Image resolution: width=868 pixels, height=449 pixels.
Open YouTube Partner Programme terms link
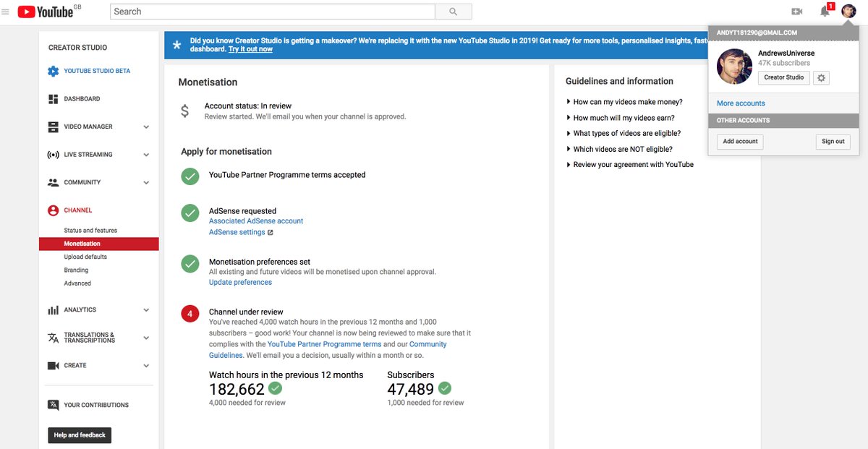[324, 345]
